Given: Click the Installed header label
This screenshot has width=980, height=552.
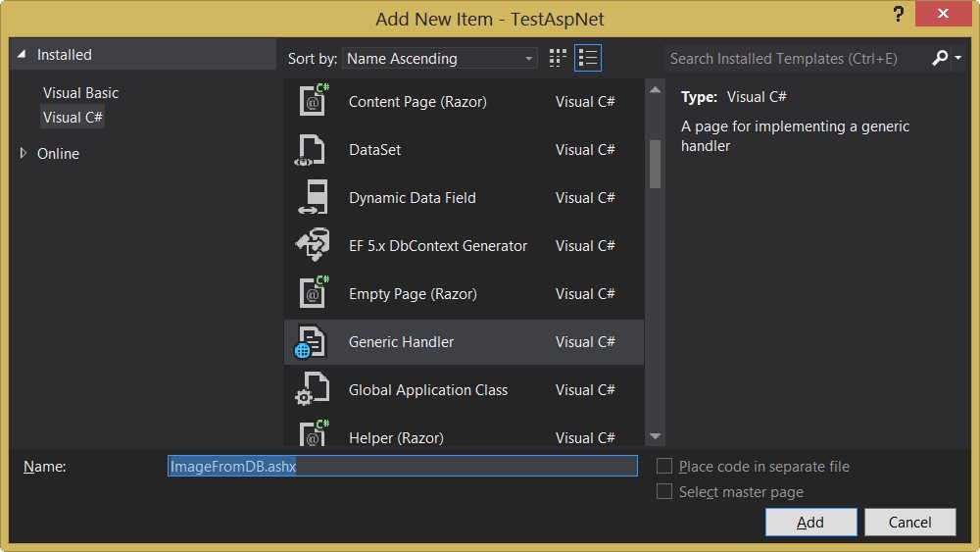Looking at the screenshot, I should pos(65,54).
